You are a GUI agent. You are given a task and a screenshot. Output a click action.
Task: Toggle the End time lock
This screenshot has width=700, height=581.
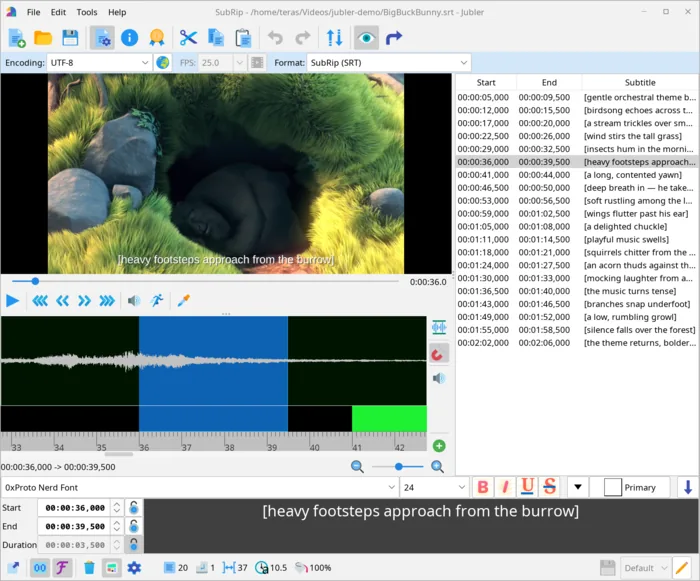pyautogui.click(x=133, y=527)
